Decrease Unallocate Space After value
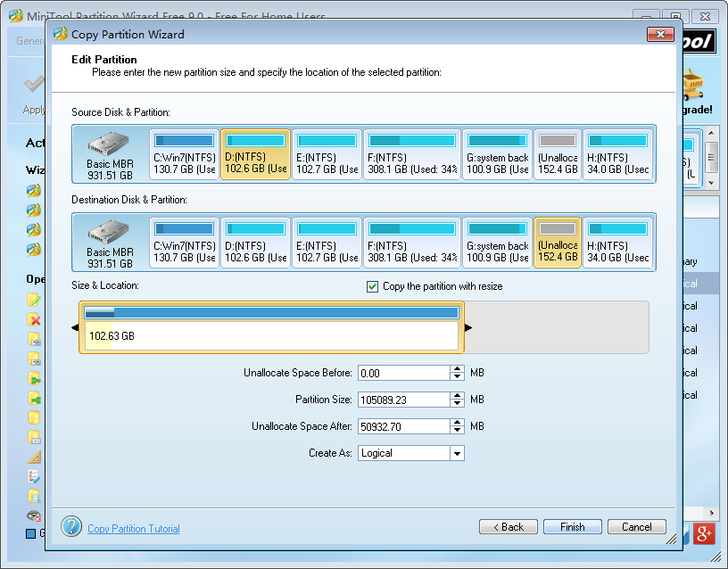Screen dimensions: 728x569 coord(458,430)
